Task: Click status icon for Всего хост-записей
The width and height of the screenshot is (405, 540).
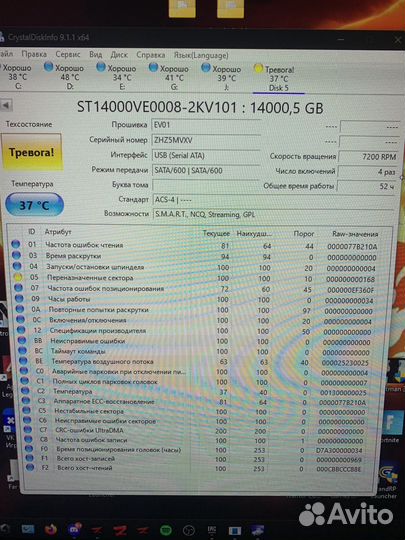Action: (x=30, y=458)
